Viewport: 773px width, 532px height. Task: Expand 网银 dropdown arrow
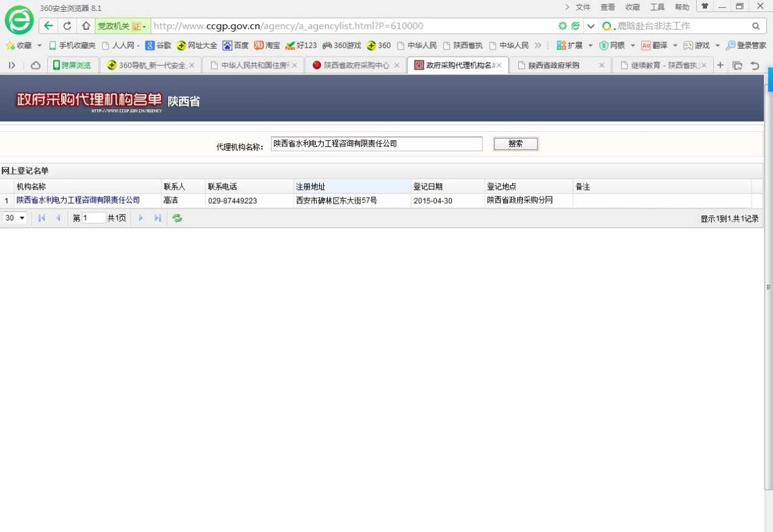point(633,45)
